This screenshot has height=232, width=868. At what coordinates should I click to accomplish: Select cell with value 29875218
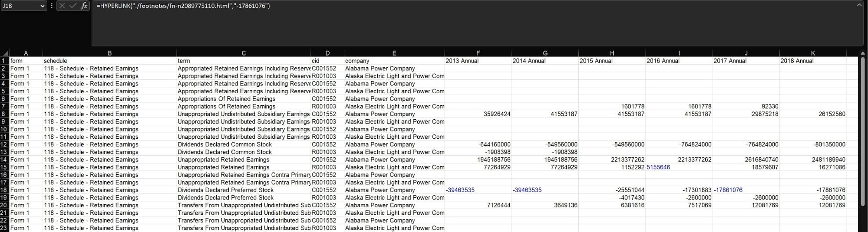pos(746,114)
